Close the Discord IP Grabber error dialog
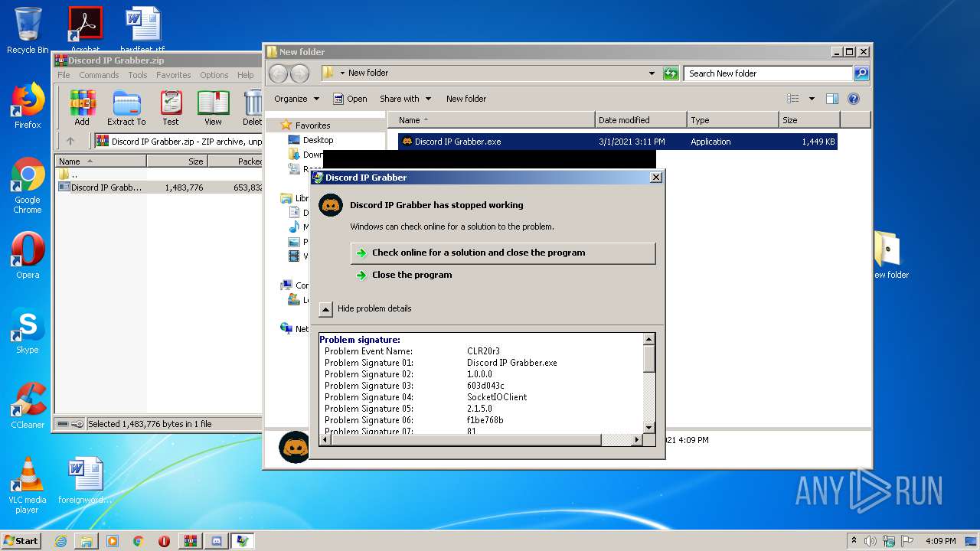Screen dimensions: 980x551 [655, 178]
